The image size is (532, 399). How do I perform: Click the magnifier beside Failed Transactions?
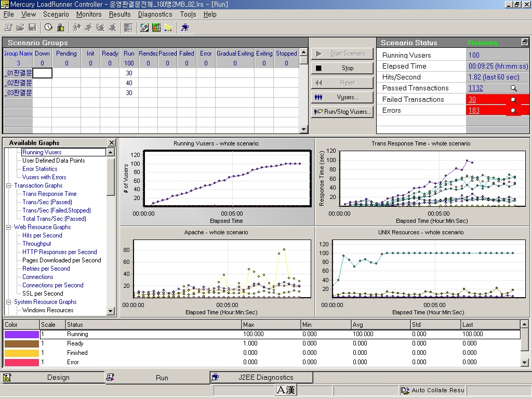514,100
